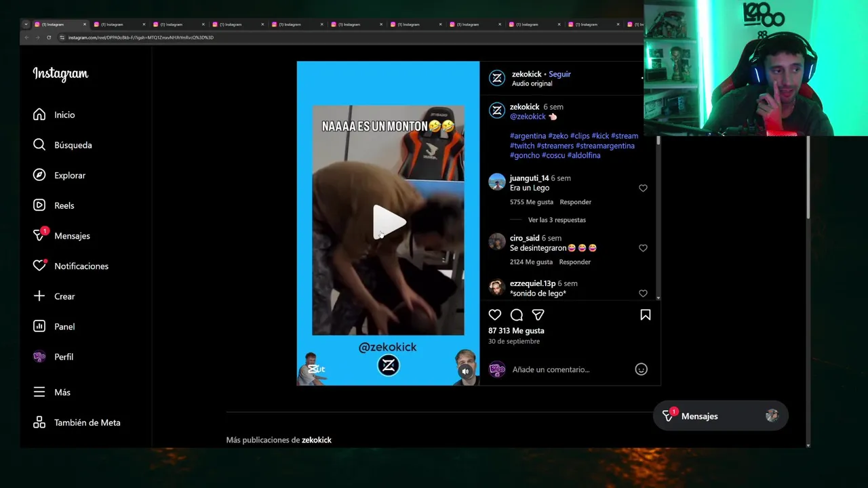Viewport: 868px width, 488px height.
Task: Like ezzequiel.13p's comment
Action: coord(643,293)
